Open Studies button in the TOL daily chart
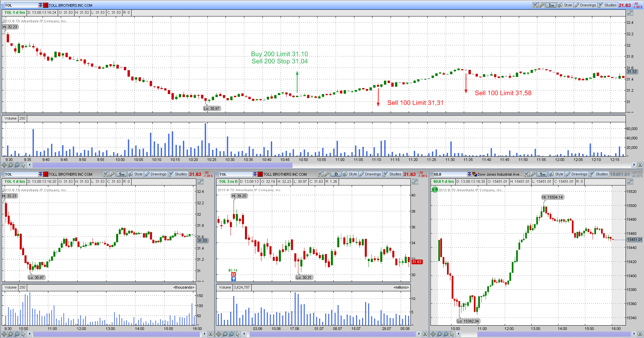This screenshot has width=644, height=338. (x=393, y=174)
